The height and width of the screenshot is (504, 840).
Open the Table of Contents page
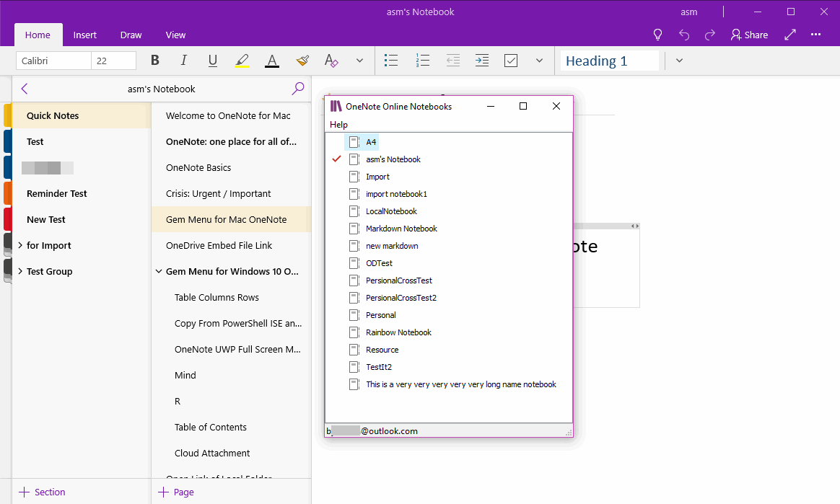point(232,427)
